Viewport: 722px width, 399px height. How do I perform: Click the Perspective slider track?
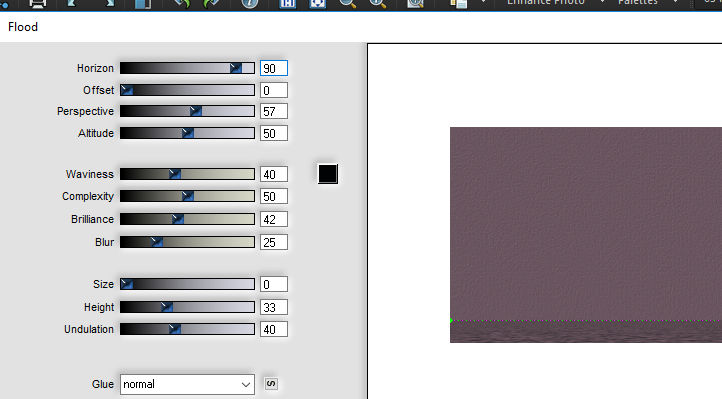(x=187, y=111)
